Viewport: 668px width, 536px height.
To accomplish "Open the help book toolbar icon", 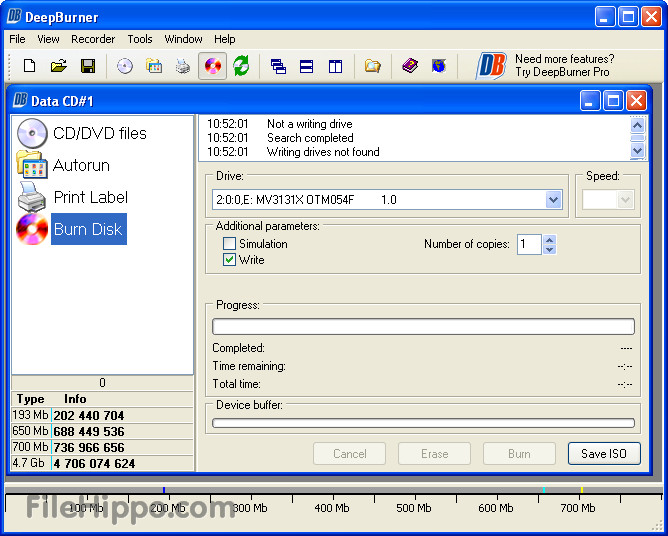I will [410, 66].
